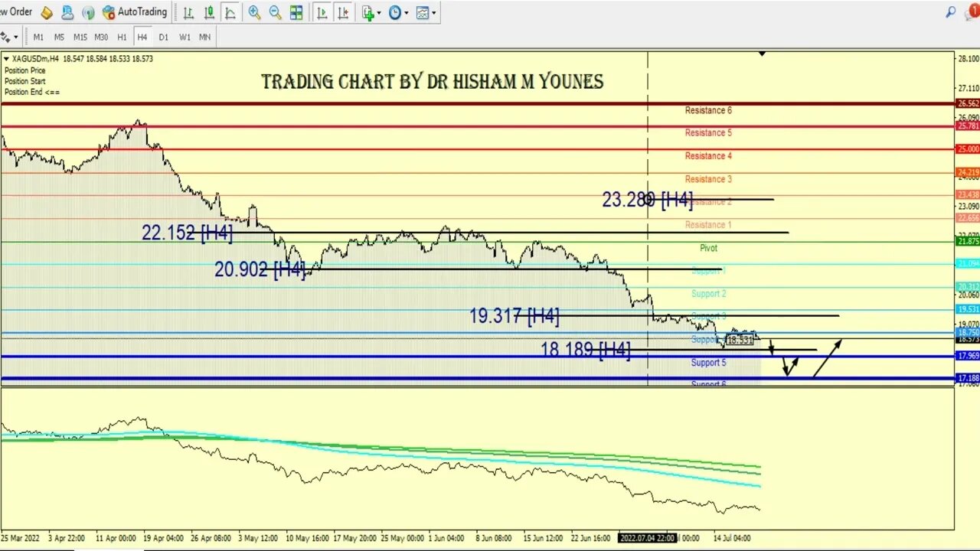The height and width of the screenshot is (551, 980).
Task: Click the XAGUSDm,H4 chart title arrow
Action: tap(6, 59)
